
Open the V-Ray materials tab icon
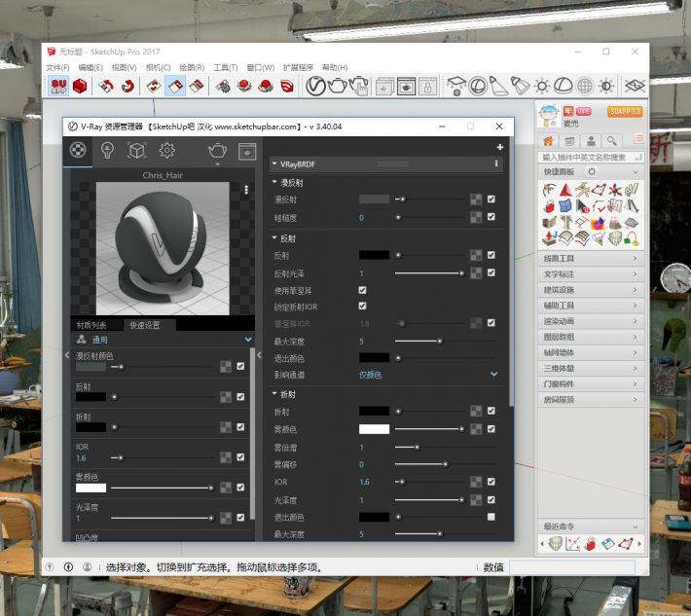tap(78, 150)
